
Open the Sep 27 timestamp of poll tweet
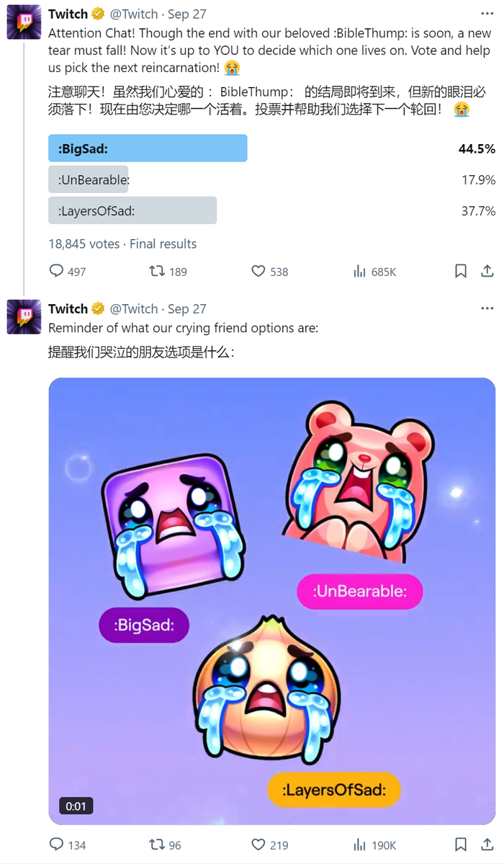tap(186, 14)
